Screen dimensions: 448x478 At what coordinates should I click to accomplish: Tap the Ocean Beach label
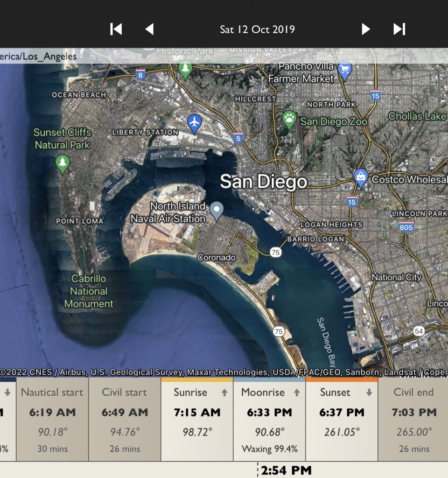pos(79,95)
